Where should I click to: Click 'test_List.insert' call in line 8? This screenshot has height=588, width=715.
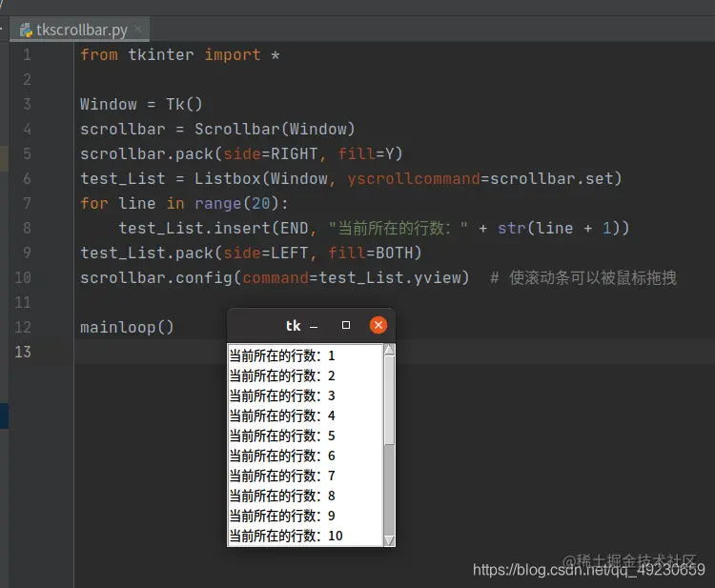(x=194, y=228)
